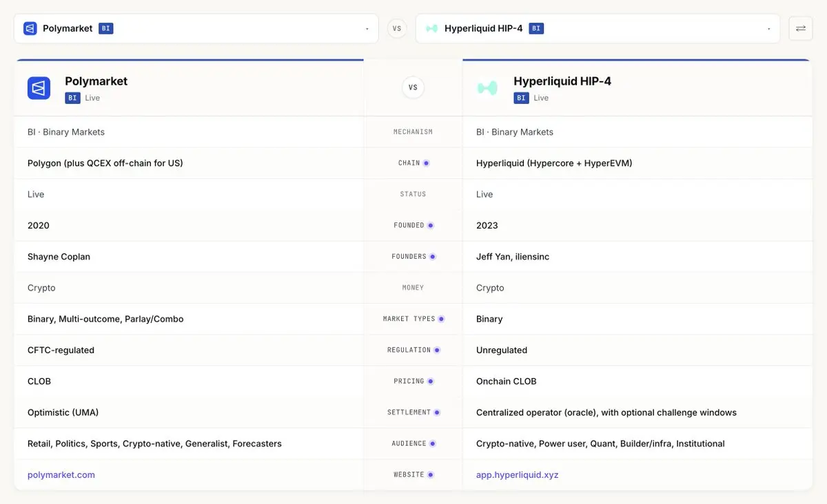Click 'Onchain CLOB' pricing cell
The image size is (827, 504).
click(x=507, y=381)
